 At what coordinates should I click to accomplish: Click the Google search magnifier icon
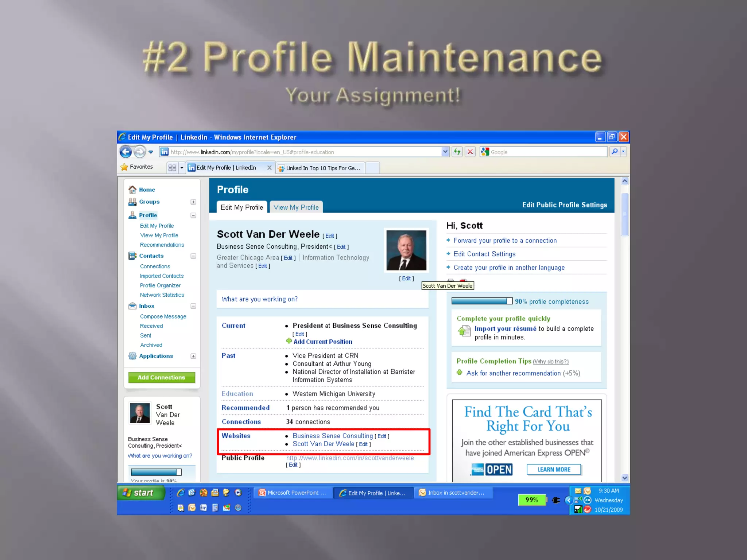point(615,152)
